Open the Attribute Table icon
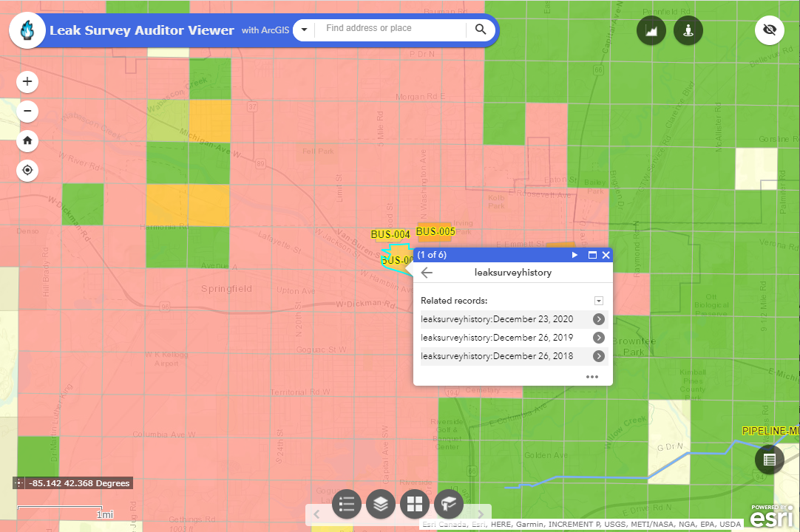Image resolution: width=800 pixels, height=532 pixels. 769,460
